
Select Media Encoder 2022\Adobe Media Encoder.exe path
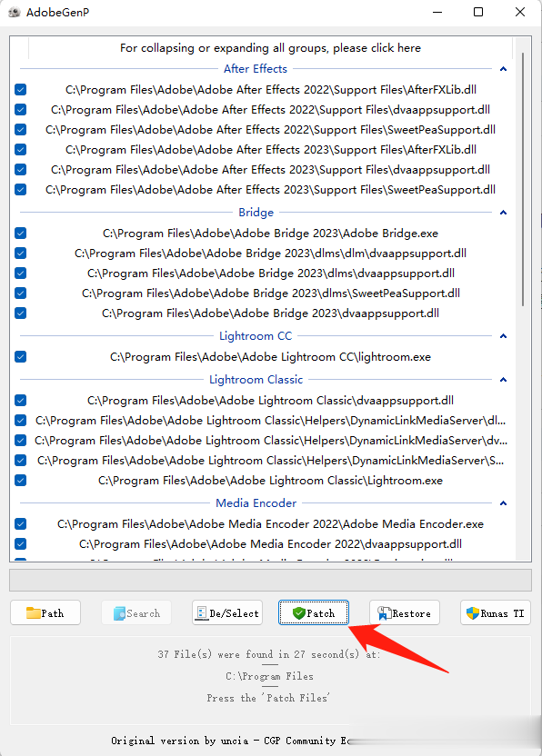(x=270, y=524)
